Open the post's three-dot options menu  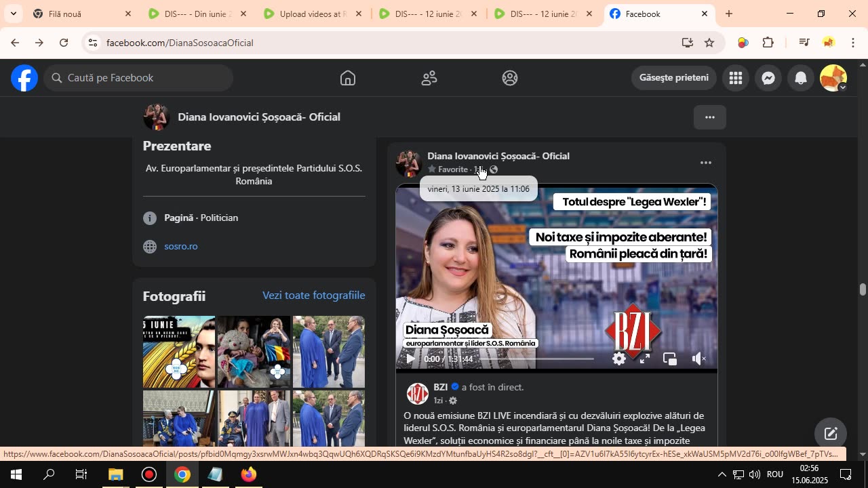pyautogui.click(x=706, y=163)
